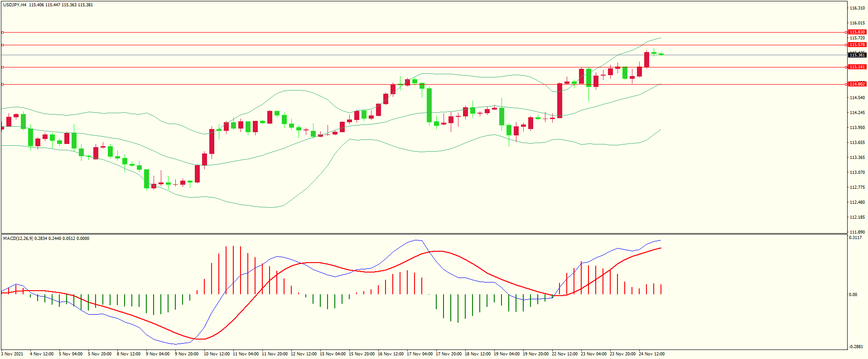Click the 112.480 price scale value
868x359 pixels.
point(857,202)
